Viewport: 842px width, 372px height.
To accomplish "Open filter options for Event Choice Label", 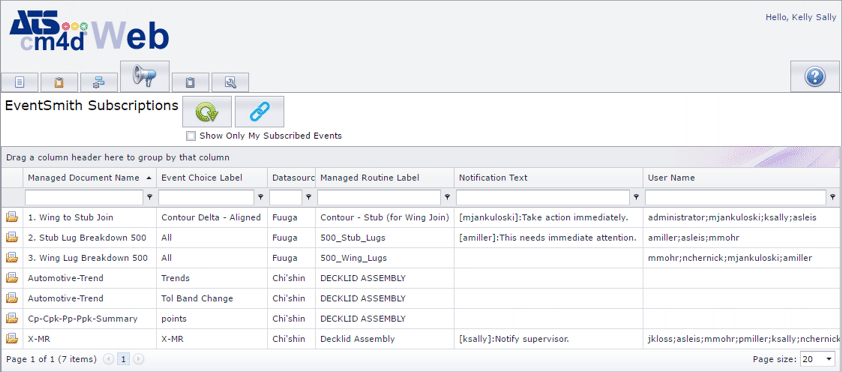I will (260, 198).
